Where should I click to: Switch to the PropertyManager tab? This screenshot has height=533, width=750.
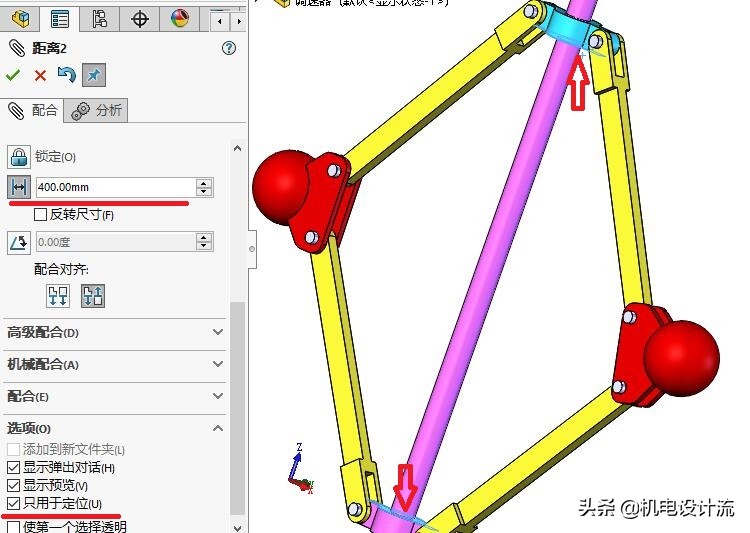60,19
